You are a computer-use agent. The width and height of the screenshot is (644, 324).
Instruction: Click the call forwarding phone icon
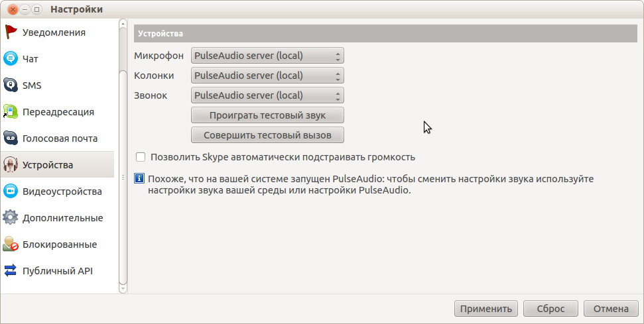coord(11,111)
